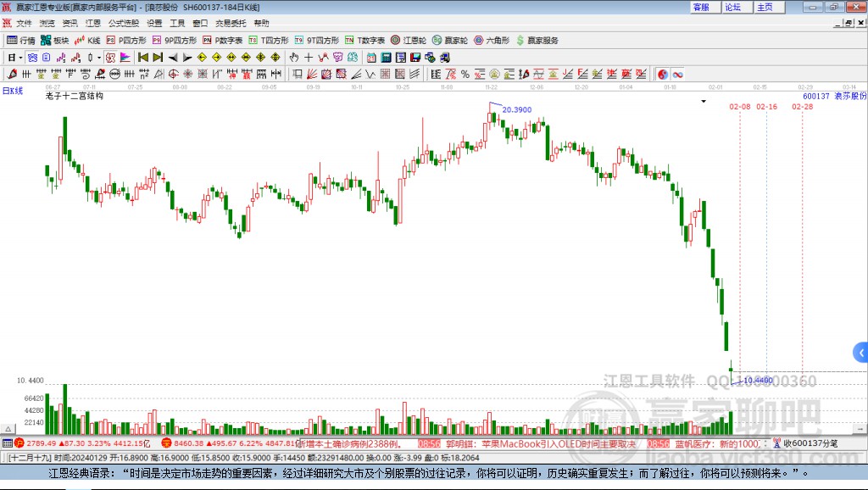Open the 9T四方形 tool
The image size is (868, 490).
tap(317, 41)
